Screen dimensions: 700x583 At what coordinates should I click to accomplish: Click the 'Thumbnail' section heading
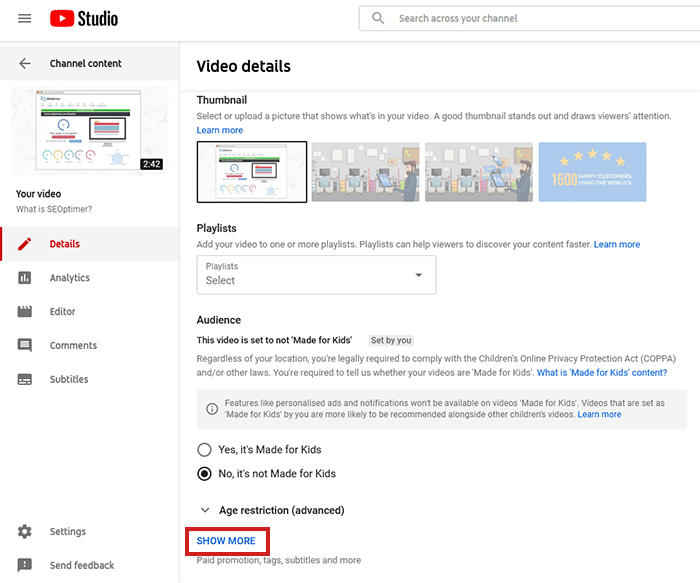tap(222, 100)
